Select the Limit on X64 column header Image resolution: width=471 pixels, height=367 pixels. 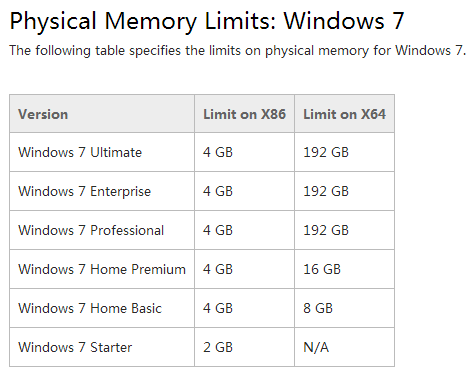point(344,114)
